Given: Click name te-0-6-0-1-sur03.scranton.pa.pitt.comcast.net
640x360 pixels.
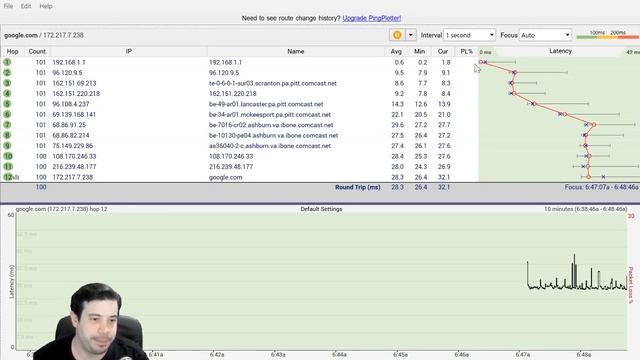Looking at the screenshot, I should 273,83.
